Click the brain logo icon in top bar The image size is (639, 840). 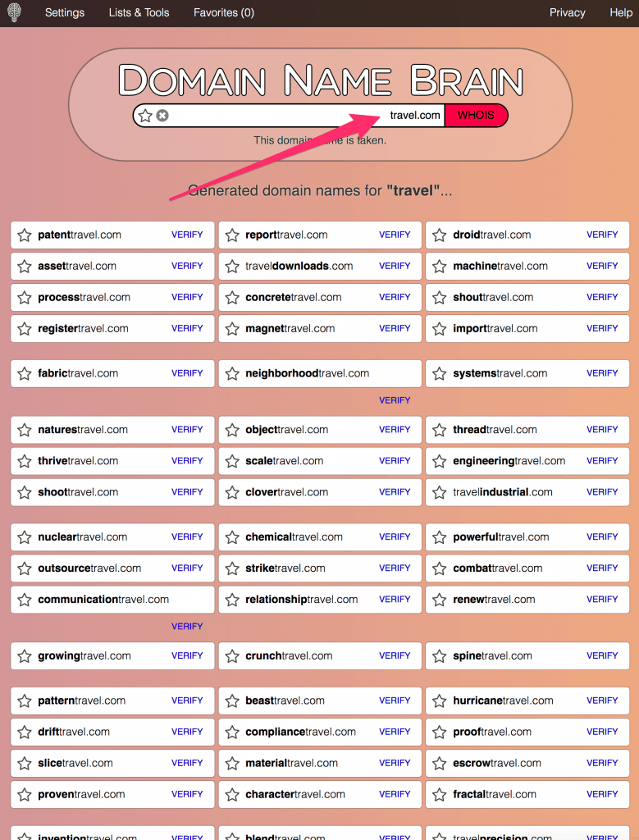(15, 12)
